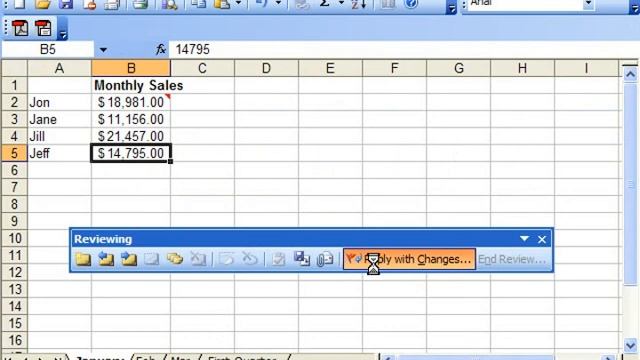Click the fx Insert Function icon
This screenshot has width=640, height=360.
pos(161,49)
